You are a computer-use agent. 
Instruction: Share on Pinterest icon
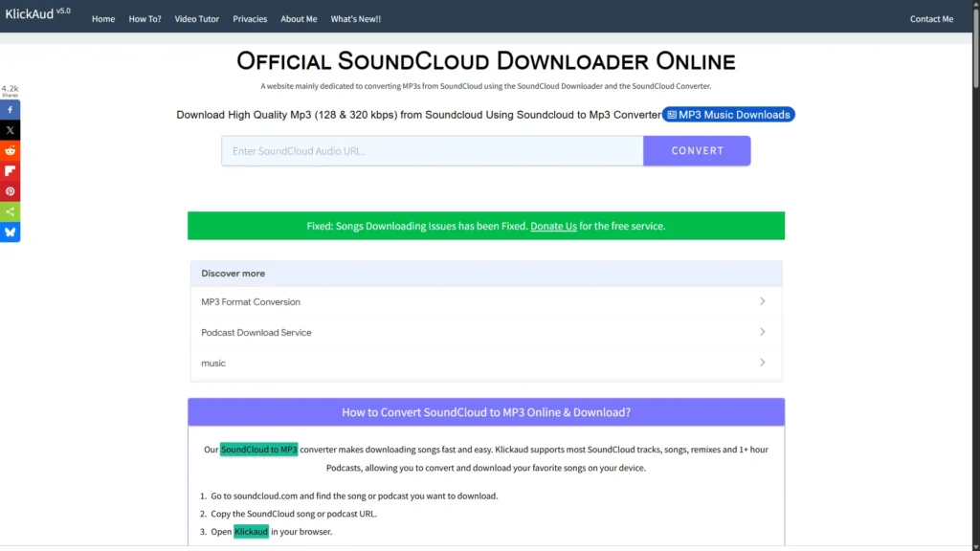click(x=10, y=191)
